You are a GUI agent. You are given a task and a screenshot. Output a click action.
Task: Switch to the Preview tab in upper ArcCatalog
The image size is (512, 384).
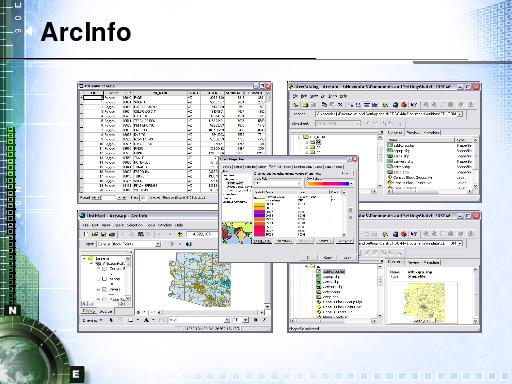[x=413, y=132]
